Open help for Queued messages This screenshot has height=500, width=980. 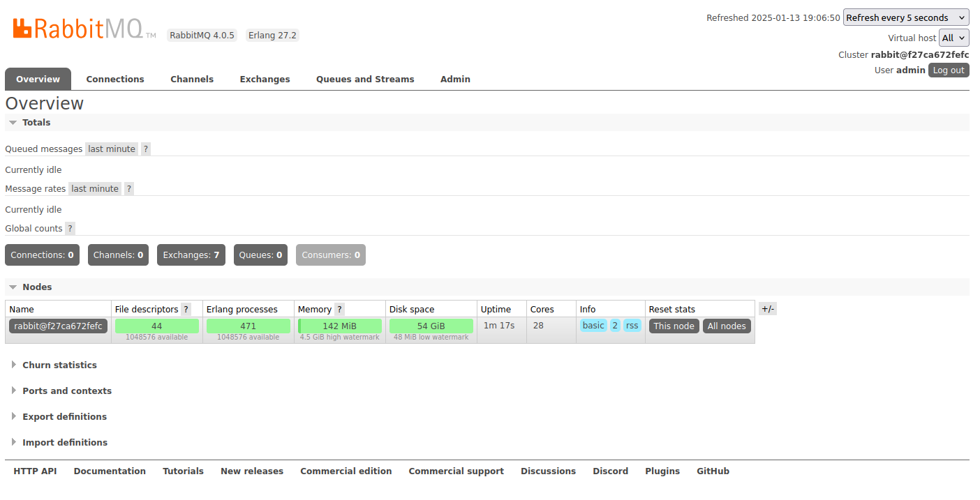(x=146, y=149)
